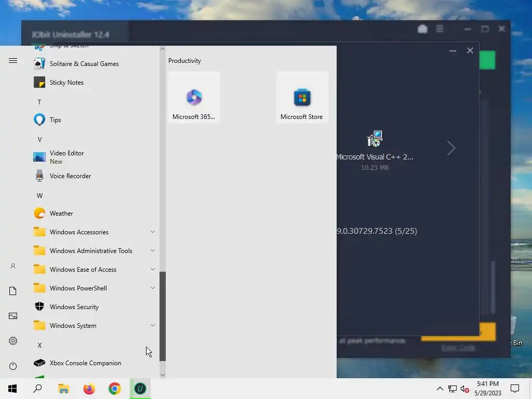Open IObit Uninstaller toolbox icon
532x399 pixels.
coord(422,29)
